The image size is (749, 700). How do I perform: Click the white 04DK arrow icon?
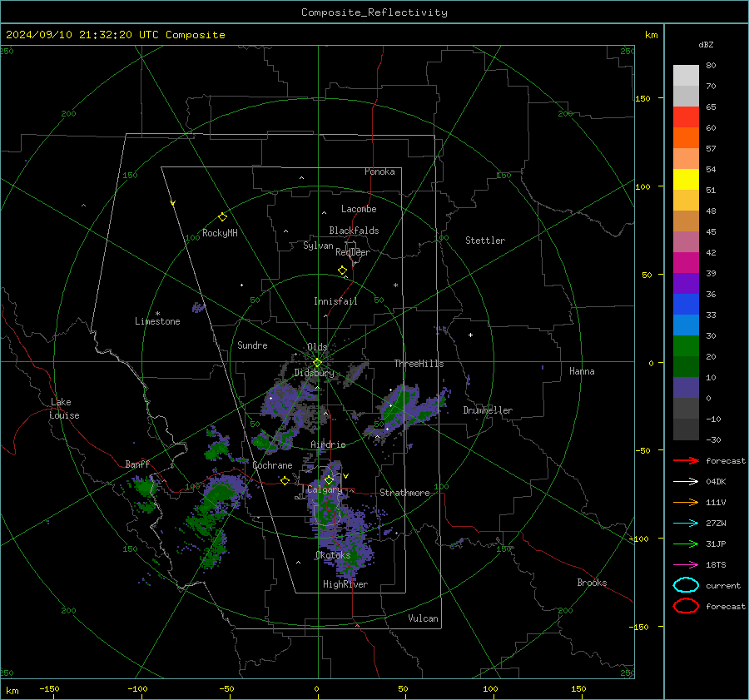686,481
